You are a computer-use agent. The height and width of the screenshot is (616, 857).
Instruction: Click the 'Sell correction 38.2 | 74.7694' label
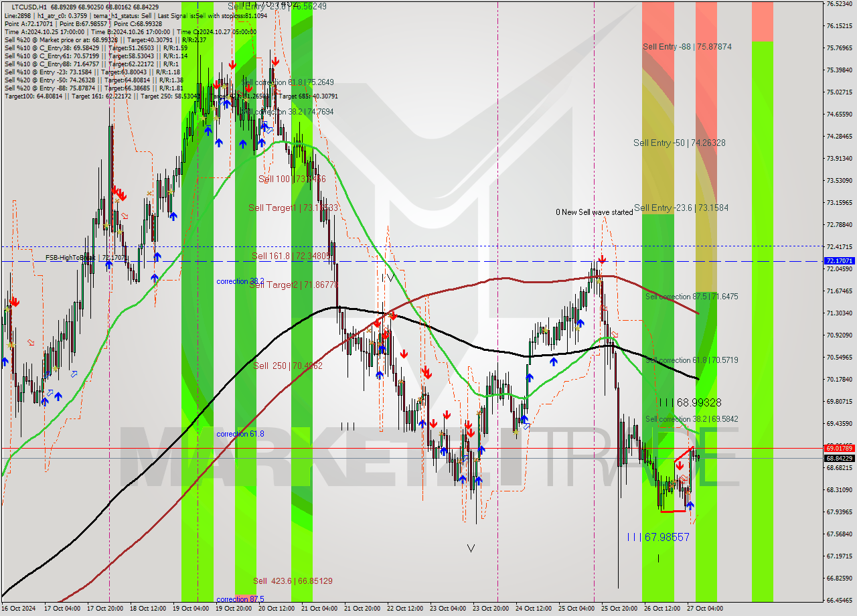[288, 112]
